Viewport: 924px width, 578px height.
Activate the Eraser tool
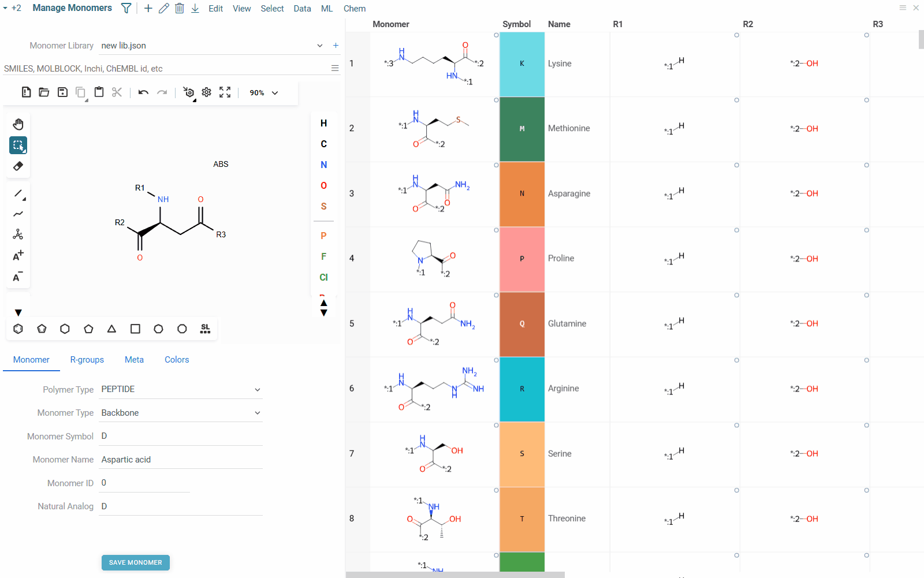point(18,166)
